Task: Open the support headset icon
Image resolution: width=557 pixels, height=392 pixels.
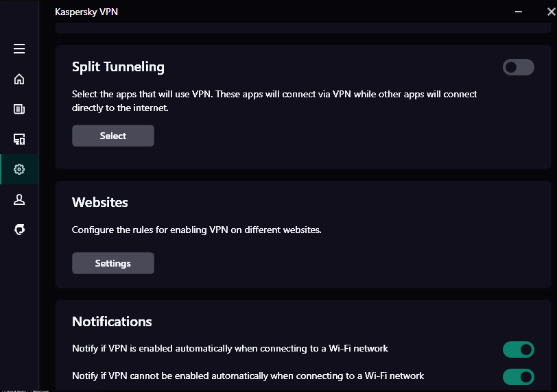Action: coord(19,230)
